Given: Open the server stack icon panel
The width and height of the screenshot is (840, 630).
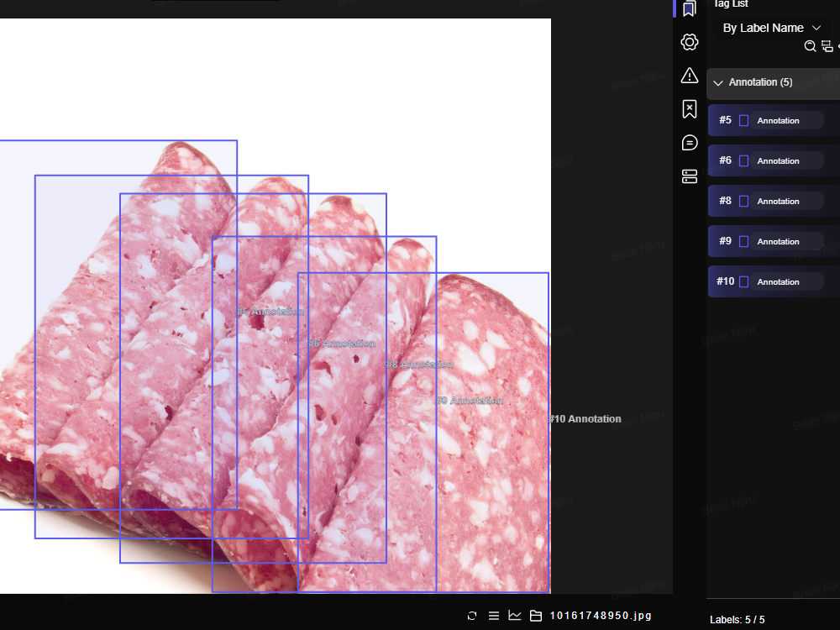Looking at the screenshot, I should point(690,176).
